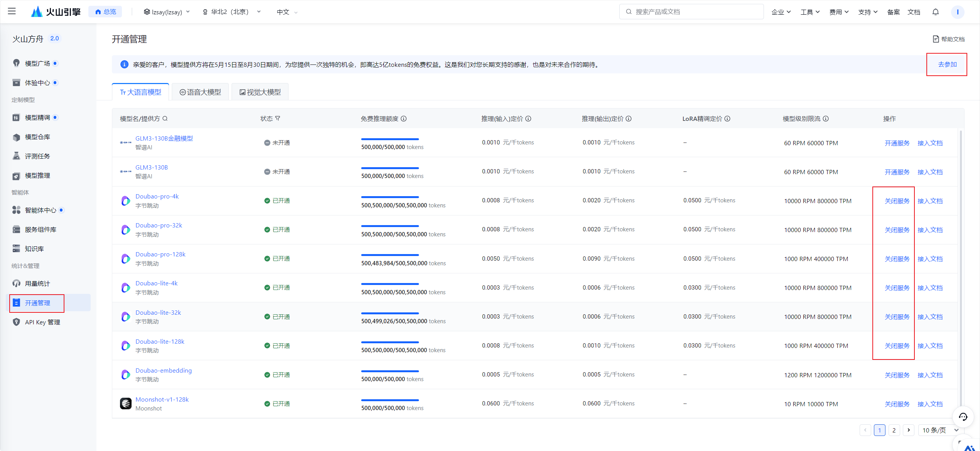Open the Moonshot-v1-128k model link
Viewport: 980px width, 451px height.
click(162, 400)
